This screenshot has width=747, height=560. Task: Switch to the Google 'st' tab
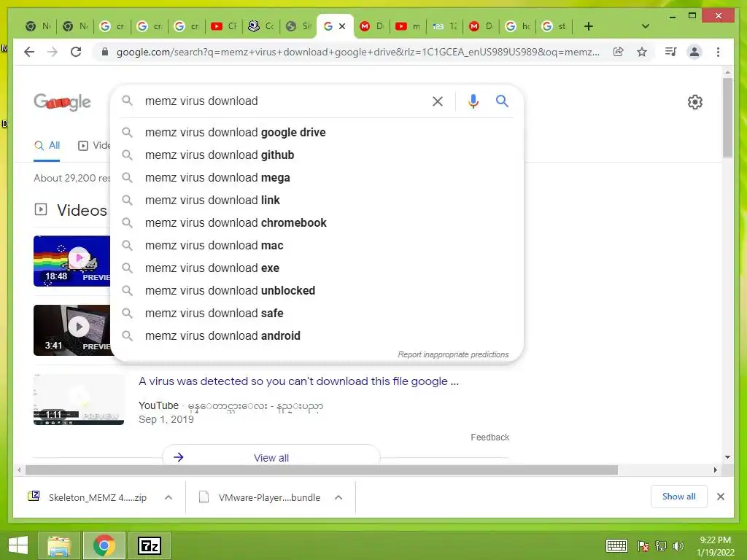554,26
